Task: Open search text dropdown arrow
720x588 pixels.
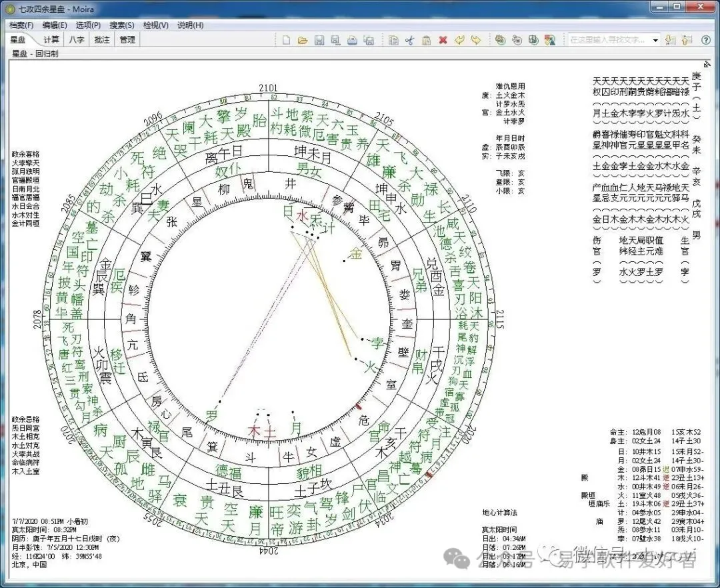Action: click(x=655, y=41)
